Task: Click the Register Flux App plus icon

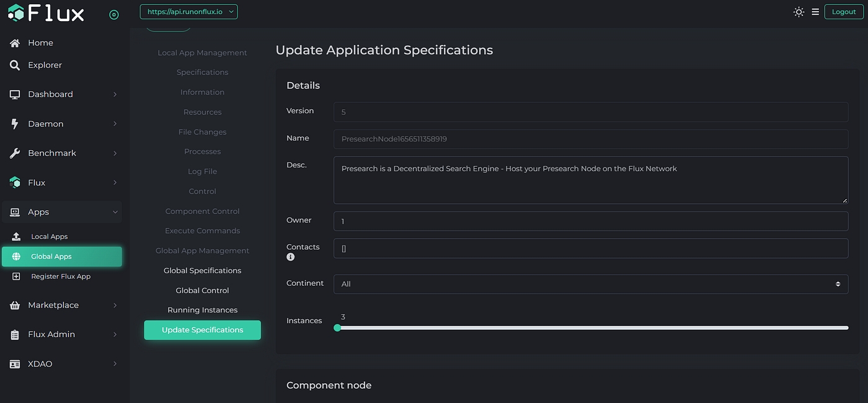Action: 16,277
